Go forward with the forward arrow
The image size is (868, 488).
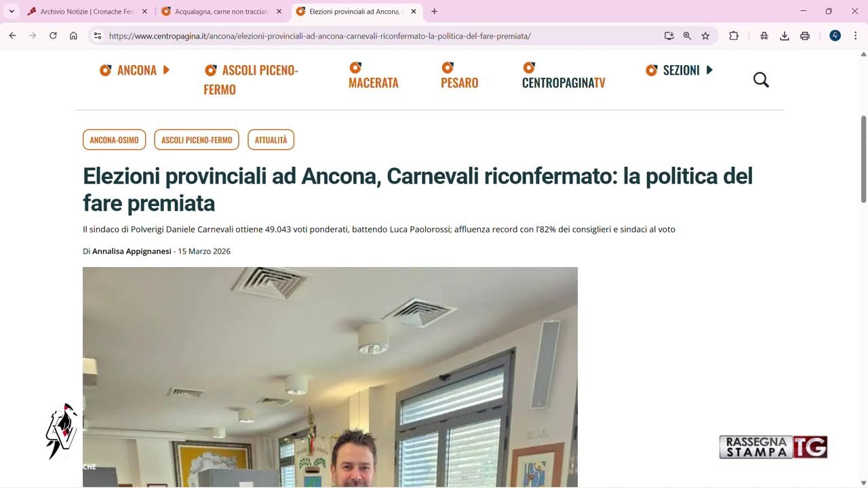pyautogui.click(x=33, y=36)
